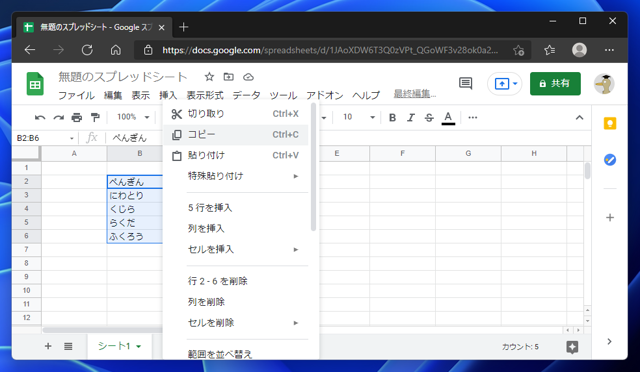Hide the menus with collapse arrow
The width and height of the screenshot is (640, 372).
(x=579, y=118)
